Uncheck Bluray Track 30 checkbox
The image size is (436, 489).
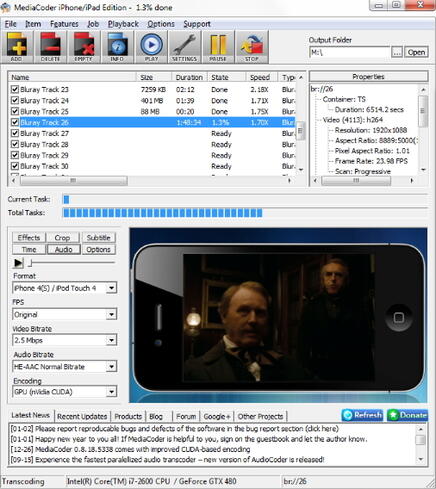tap(15, 166)
